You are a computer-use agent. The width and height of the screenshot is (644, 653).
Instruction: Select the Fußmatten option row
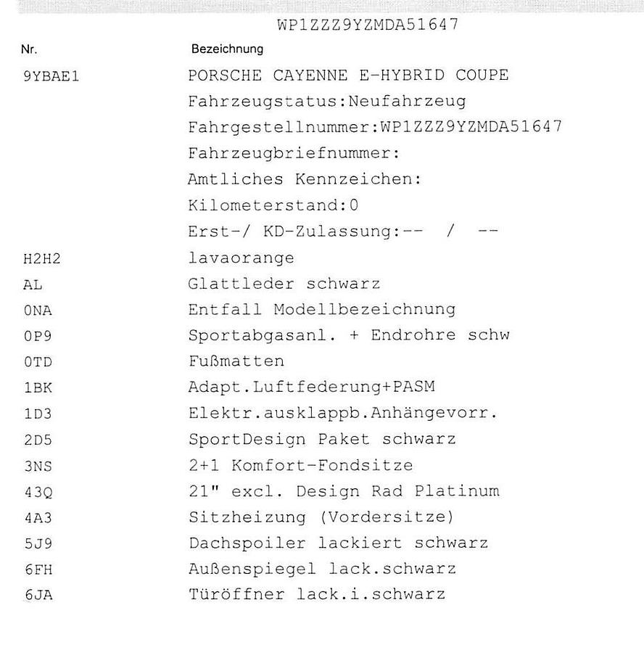[236, 361]
